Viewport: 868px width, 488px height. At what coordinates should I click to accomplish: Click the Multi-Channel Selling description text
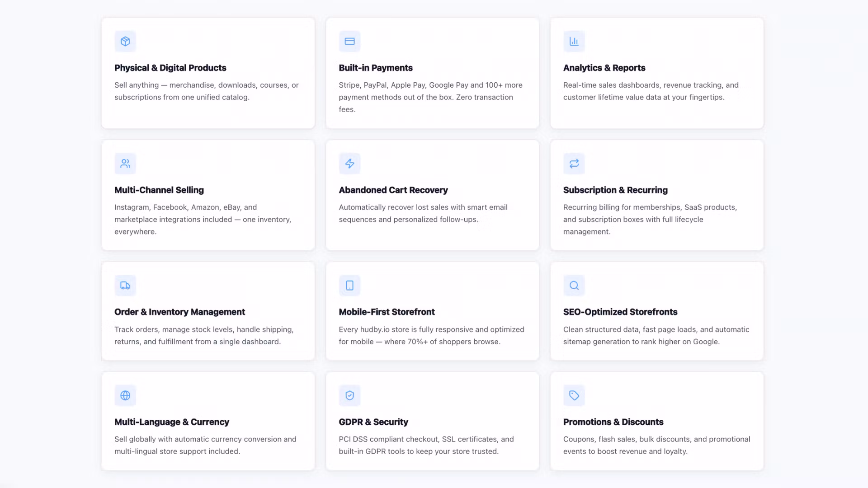(x=203, y=219)
